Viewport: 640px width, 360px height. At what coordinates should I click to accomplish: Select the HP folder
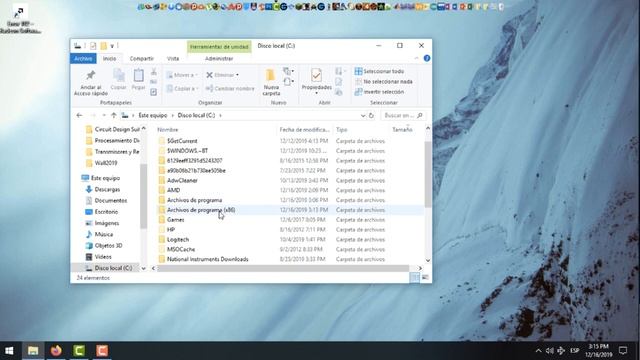171,230
